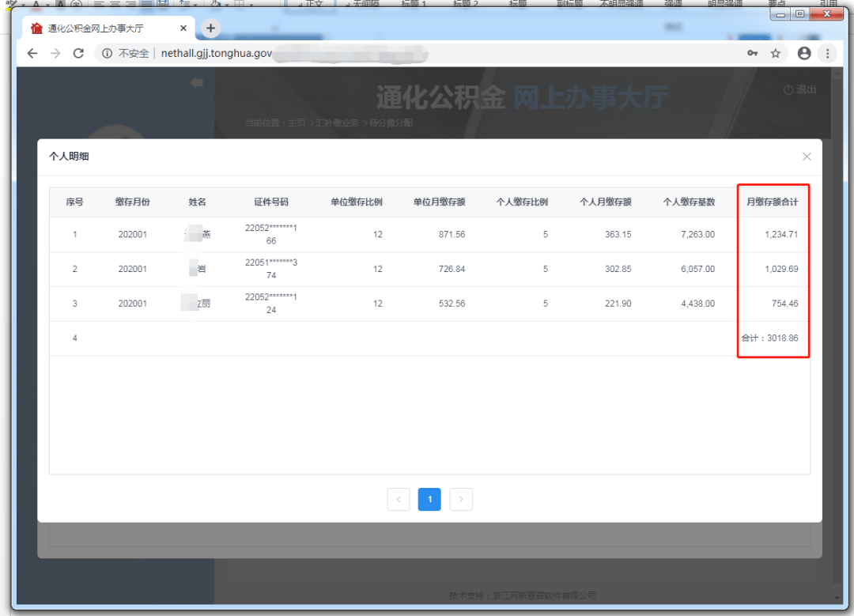Select the 通化公积金网上办事大厅 browser tab
This screenshot has width=854, height=616.
coord(109,28)
